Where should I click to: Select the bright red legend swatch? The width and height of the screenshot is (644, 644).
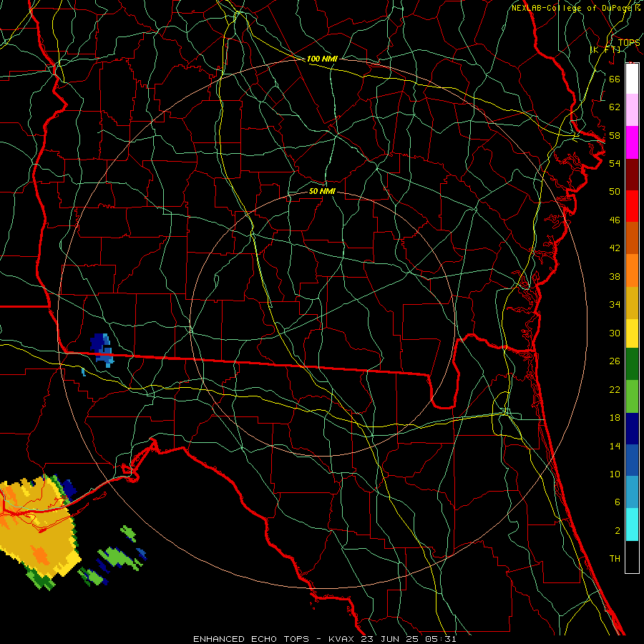pos(632,206)
